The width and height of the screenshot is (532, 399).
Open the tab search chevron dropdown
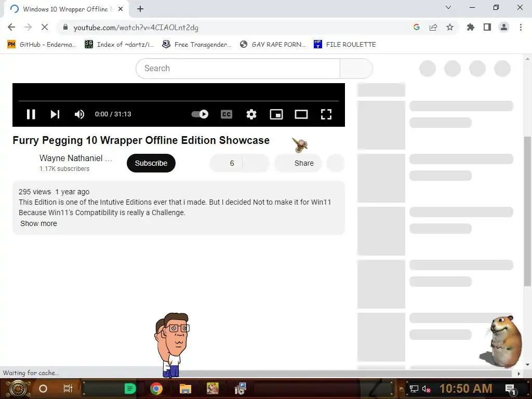tap(448, 7)
